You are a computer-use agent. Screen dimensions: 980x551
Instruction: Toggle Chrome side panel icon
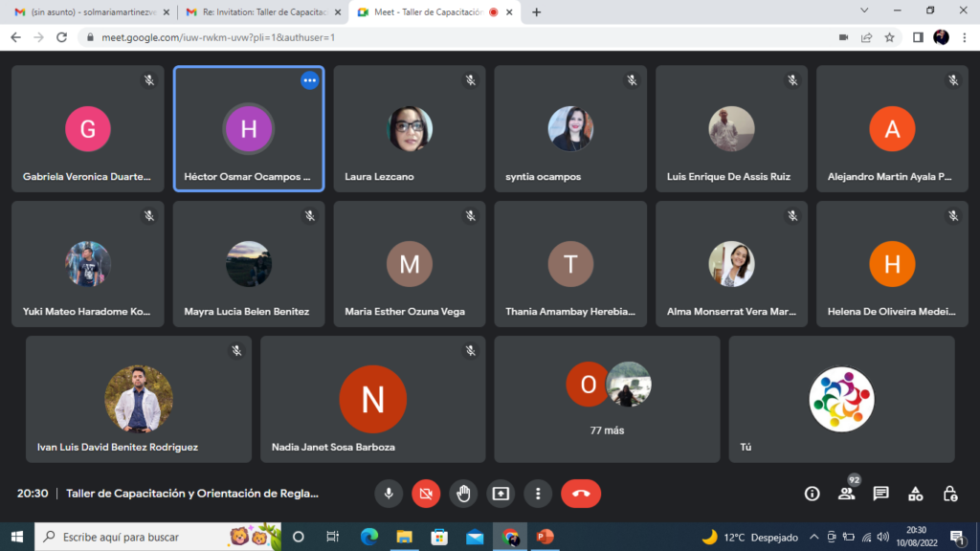[x=917, y=37]
